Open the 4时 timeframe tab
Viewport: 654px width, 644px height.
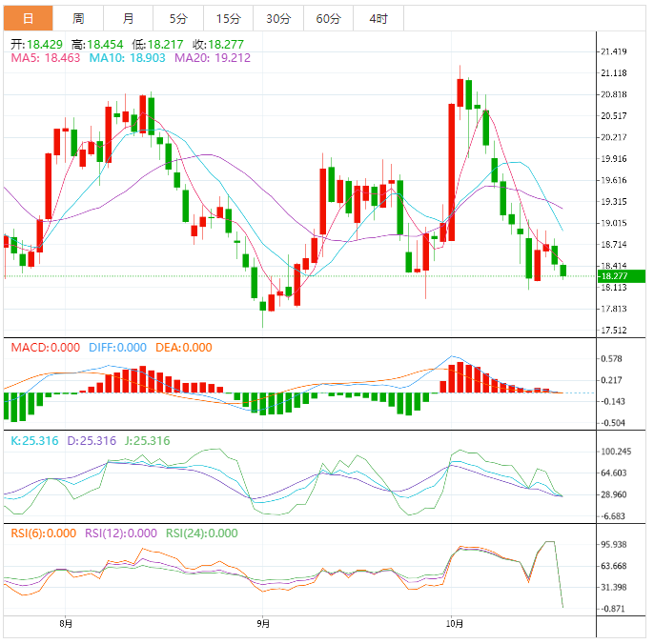(x=378, y=18)
